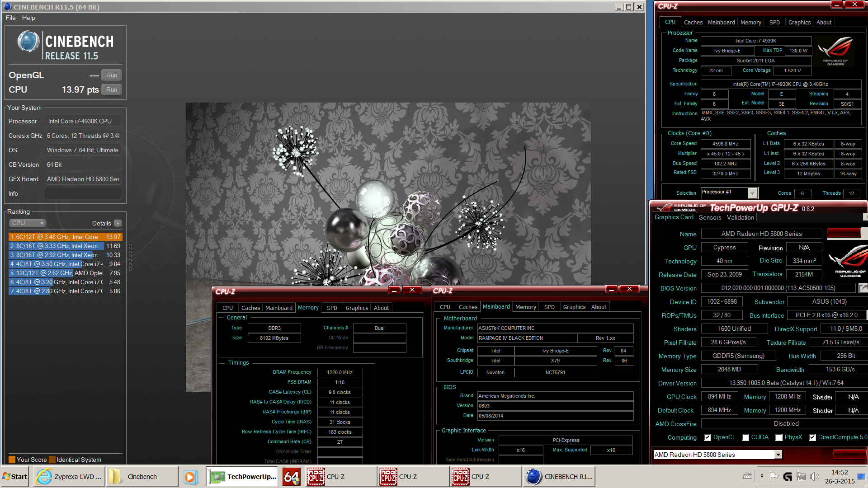Save GPU BIOS via icon next to BIOS Version

pyautogui.click(x=863, y=288)
